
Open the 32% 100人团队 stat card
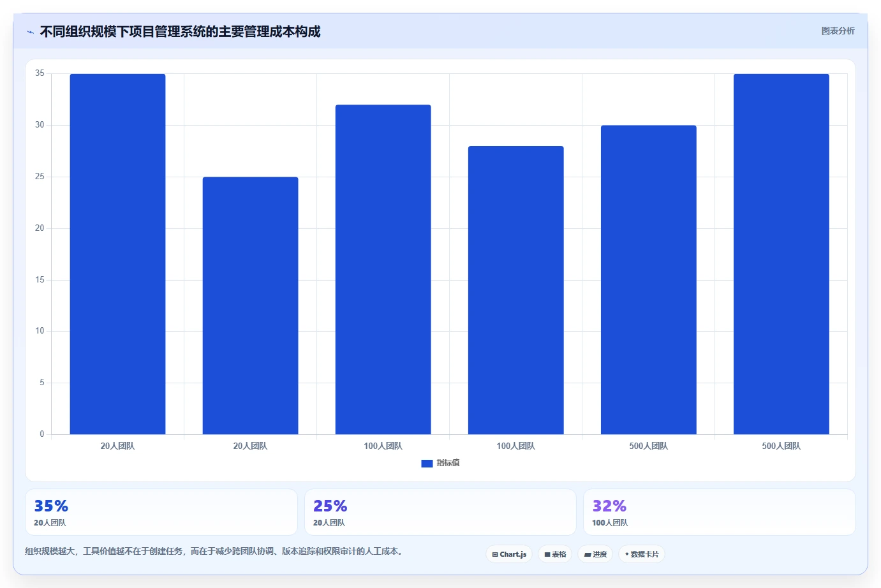720,512
